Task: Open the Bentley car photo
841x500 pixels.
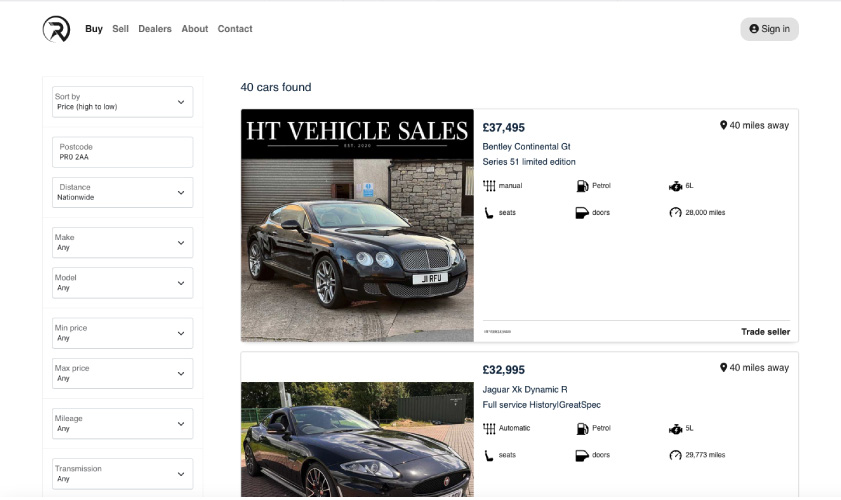Action: [357, 225]
